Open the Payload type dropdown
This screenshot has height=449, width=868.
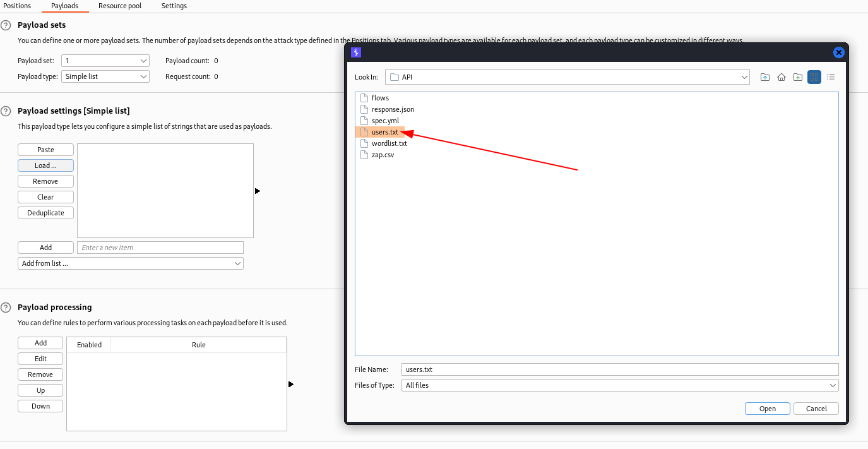click(105, 76)
